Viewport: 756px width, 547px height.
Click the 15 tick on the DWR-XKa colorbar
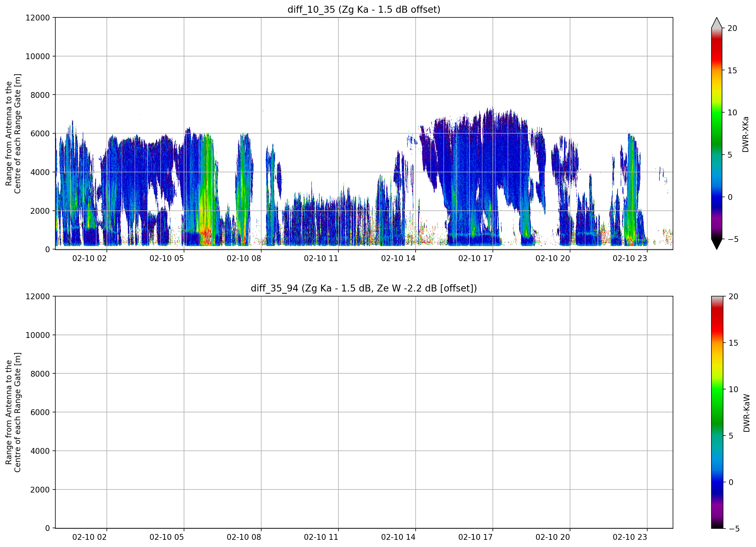[x=732, y=71]
